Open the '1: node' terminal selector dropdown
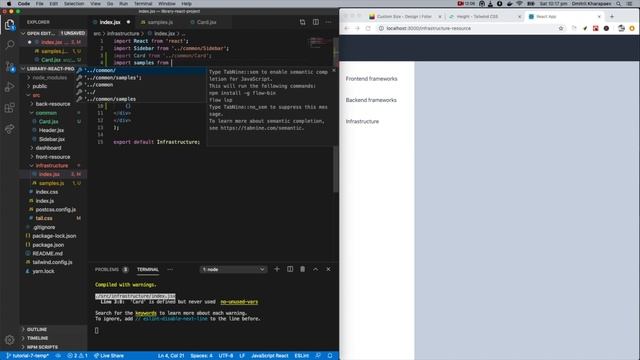The width and height of the screenshot is (640, 360). point(233,269)
